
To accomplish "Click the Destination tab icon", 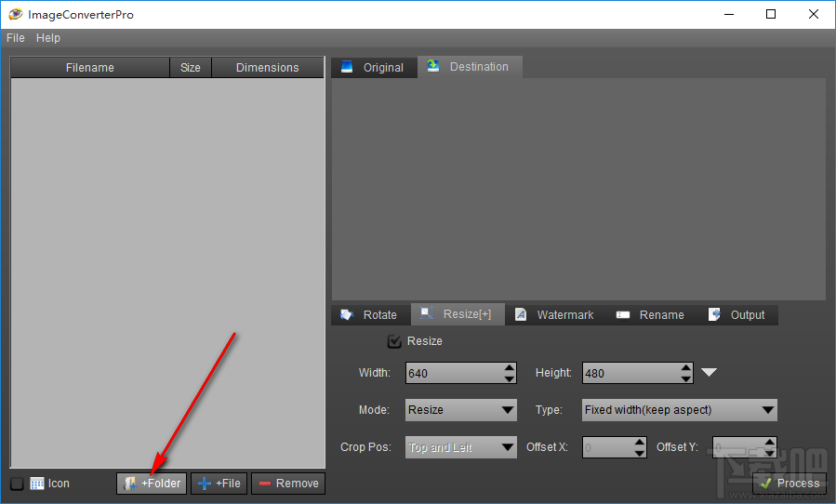I will tap(433, 66).
